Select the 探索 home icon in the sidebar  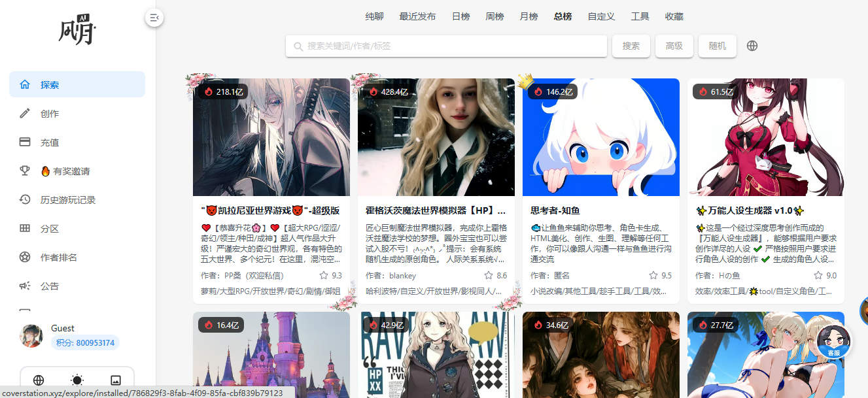pyautogui.click(x=25, y=84)
